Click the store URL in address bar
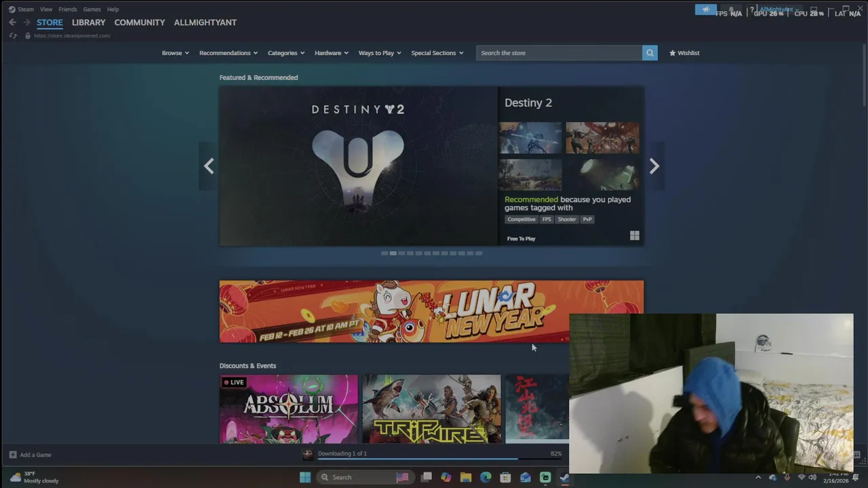The image size is (868, 488). click(x=72, y=35)
